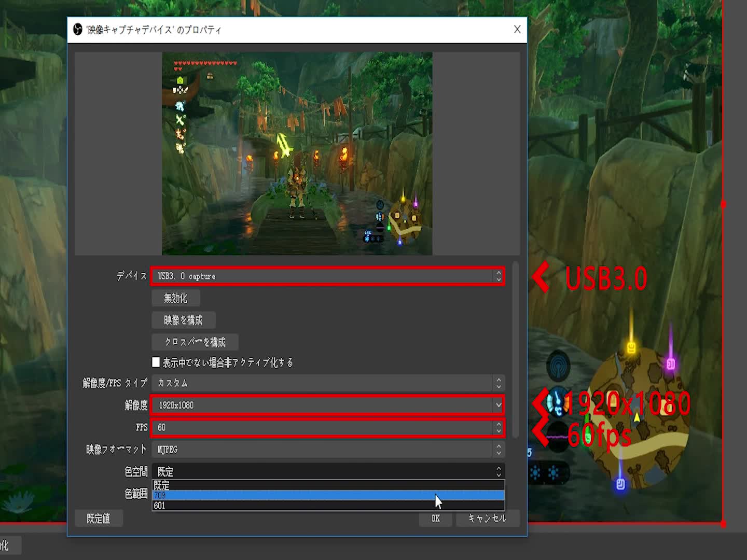Click the 色空間 label

click(136, 471)
